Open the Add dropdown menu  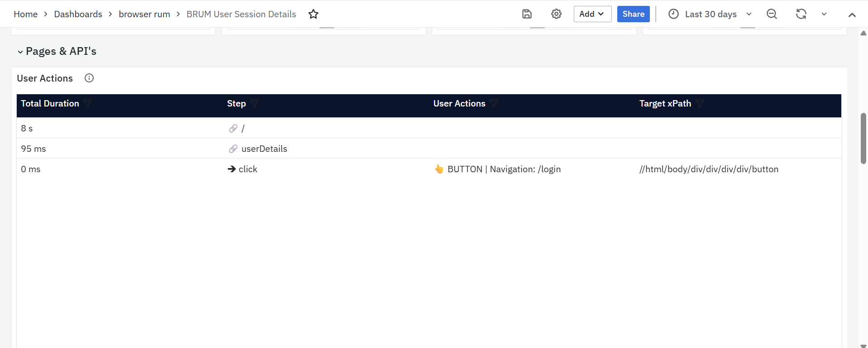(592, 14)
